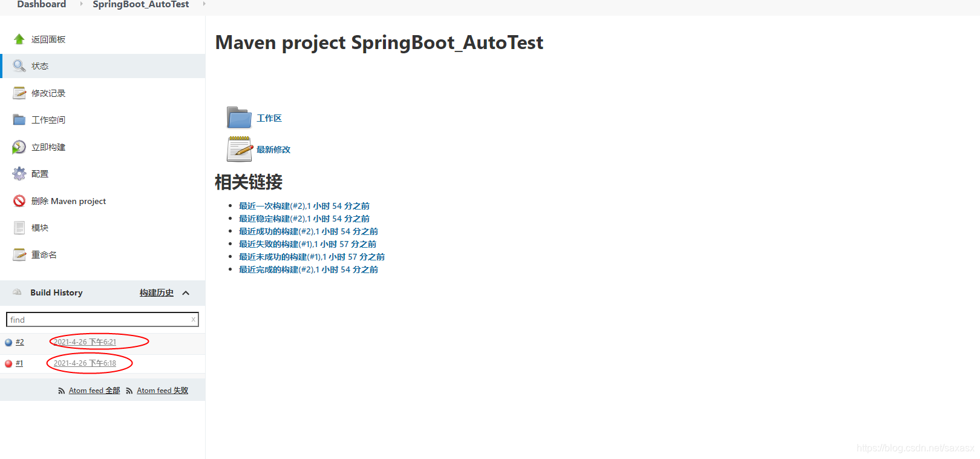Open Atom feed 失败 link
Screen dimensions: 980x459
[162, 391]
